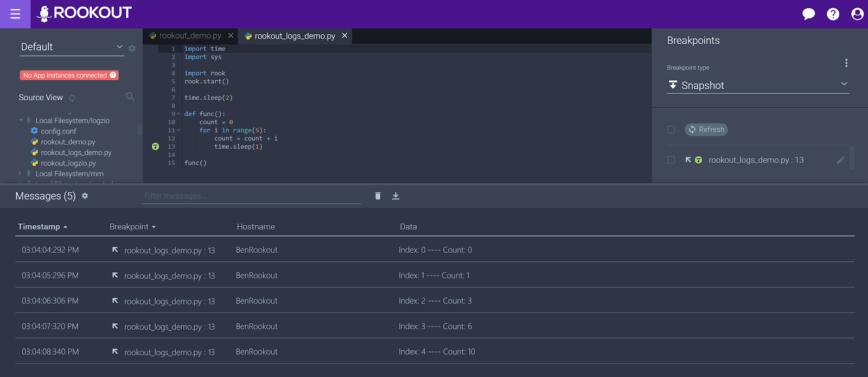Screen dimensions: 868x377
Task: Delete all messages with trash icon
Action: click(378, 196)
